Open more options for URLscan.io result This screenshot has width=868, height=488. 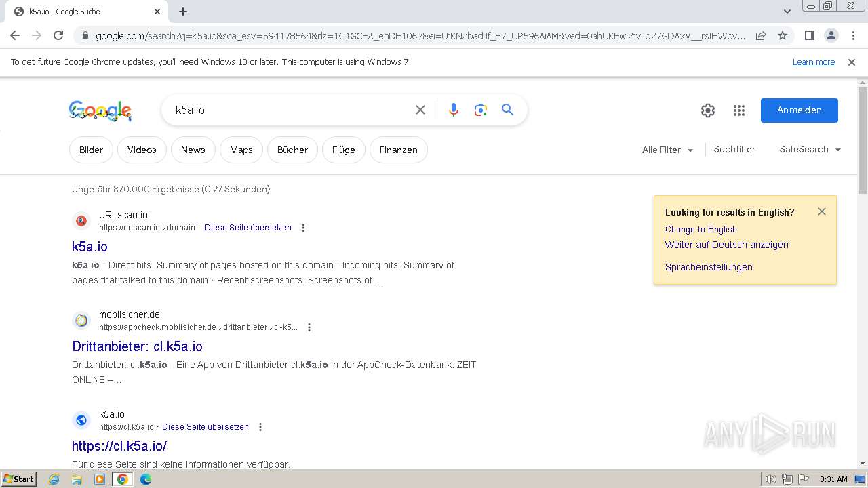click(303, 228)
